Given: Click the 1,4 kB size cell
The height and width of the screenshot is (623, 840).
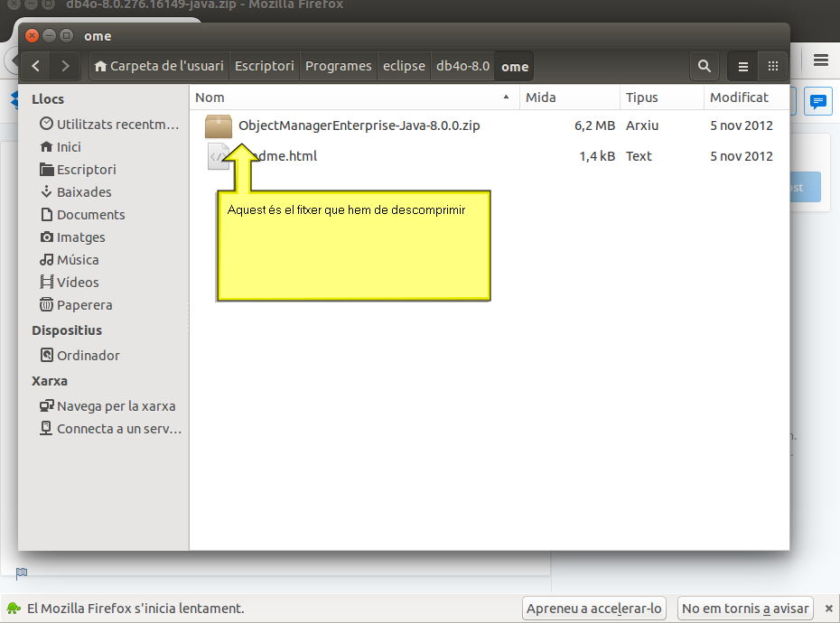Looking at the screenshot, I should 597,156.
